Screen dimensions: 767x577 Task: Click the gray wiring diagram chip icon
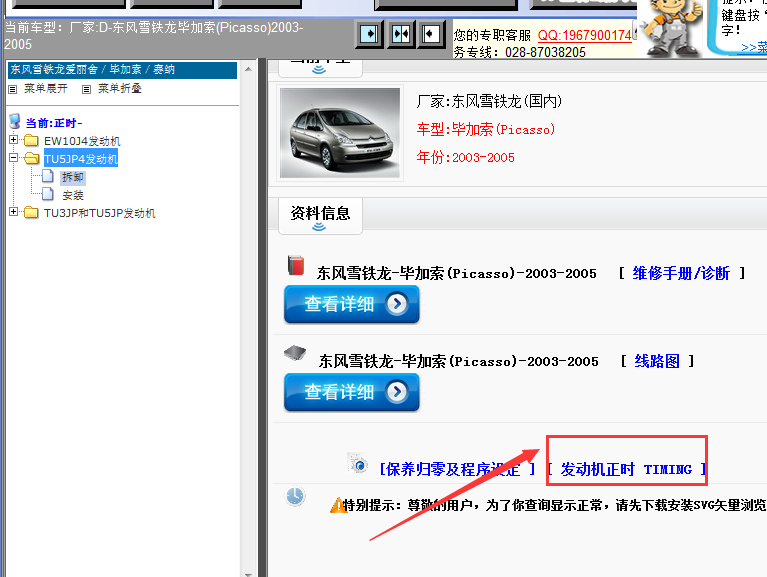pyautogui.click(x=295, y=353)
